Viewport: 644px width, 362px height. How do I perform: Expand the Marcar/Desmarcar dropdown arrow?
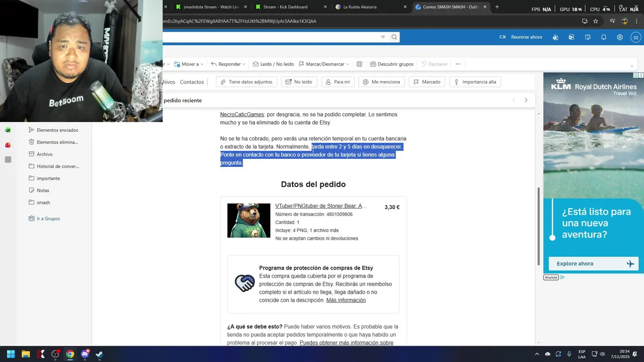pyautogui.click(x=348, y=64)
